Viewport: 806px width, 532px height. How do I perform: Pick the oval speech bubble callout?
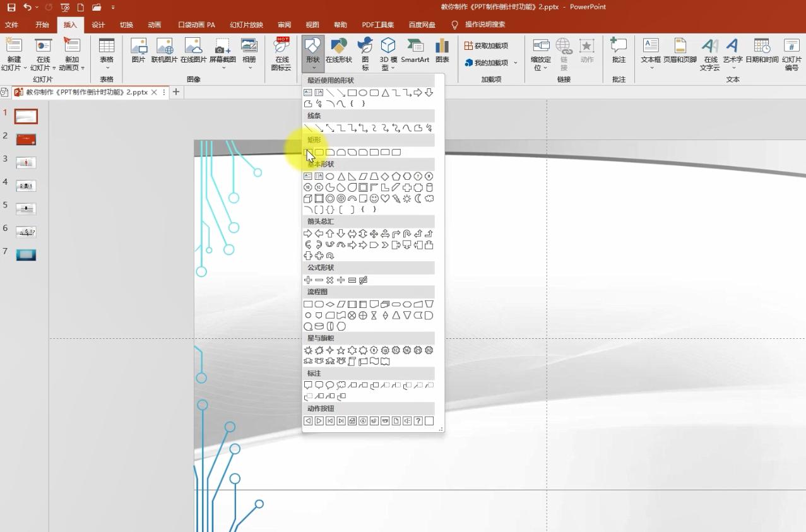[x=329, y=386]
